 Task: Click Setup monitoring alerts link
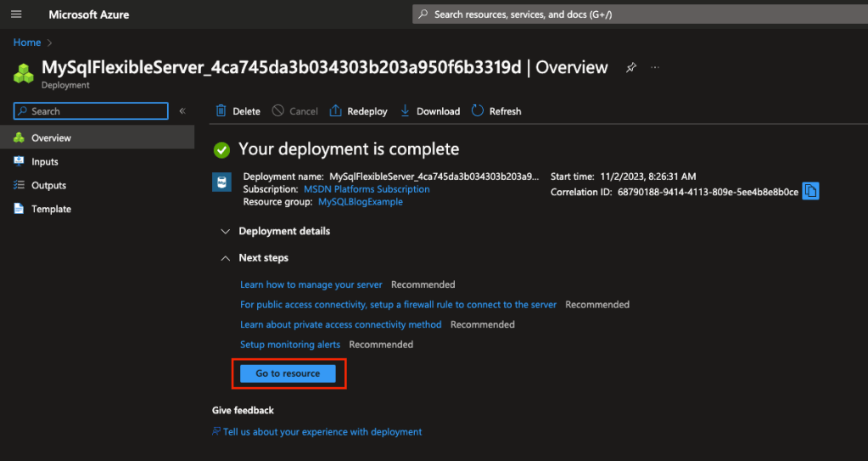290,345
